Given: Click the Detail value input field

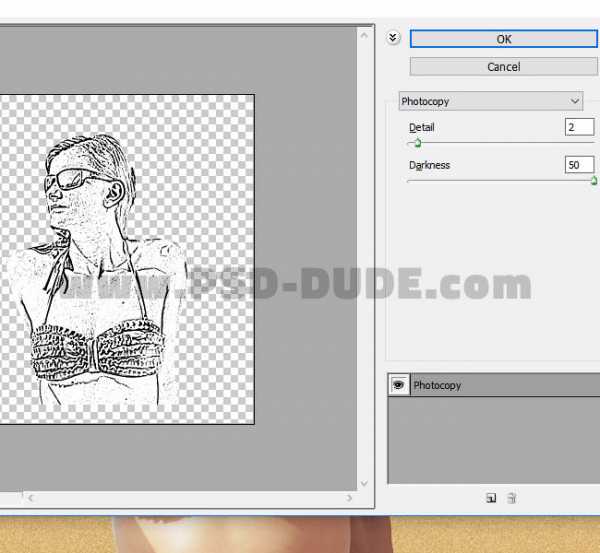Looking at the screenshot, I should coord(578,127).
